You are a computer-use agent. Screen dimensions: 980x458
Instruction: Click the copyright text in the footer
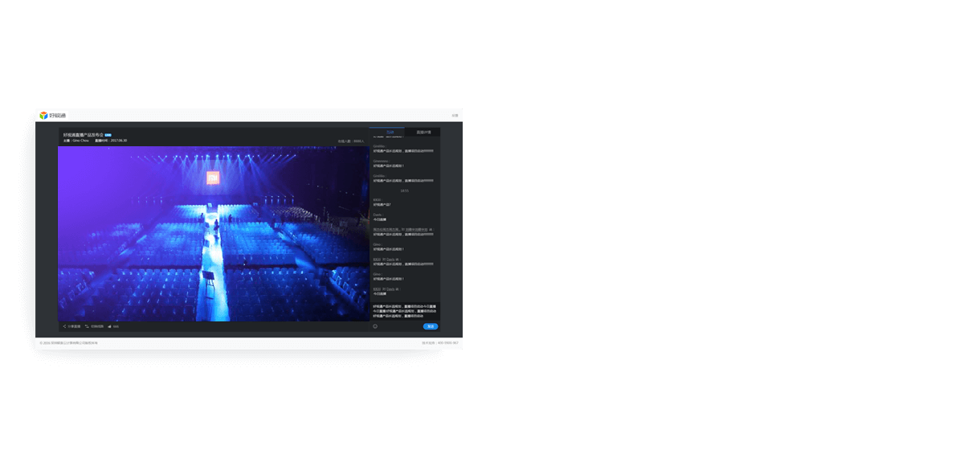point(69,342)
